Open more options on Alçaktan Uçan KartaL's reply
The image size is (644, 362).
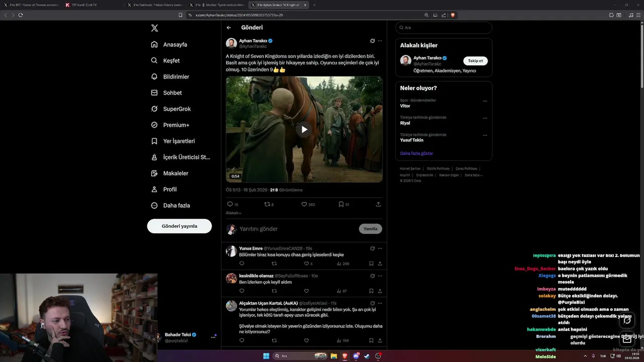click(380, 303)
